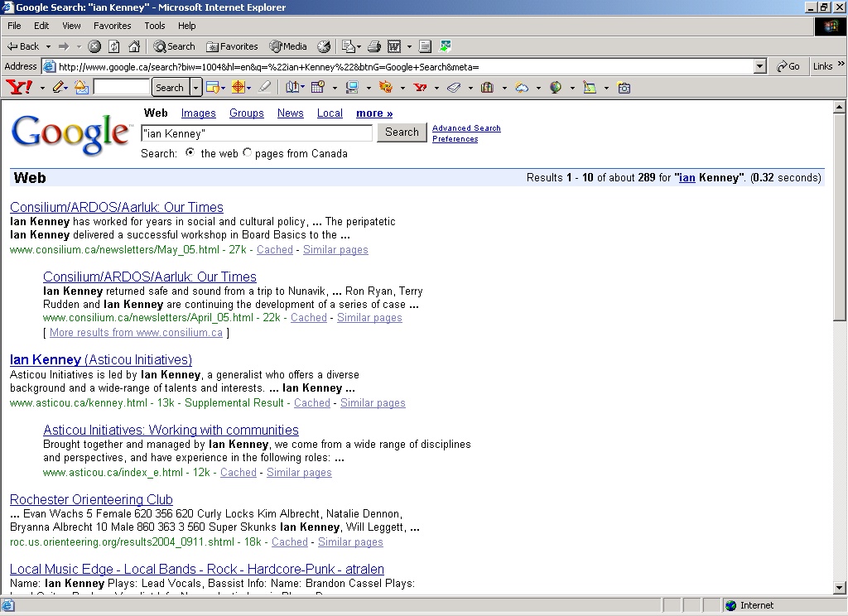Click the Yahoo! logo on toolbar
This screenshot has width=848, height=616.
[19, 87]
